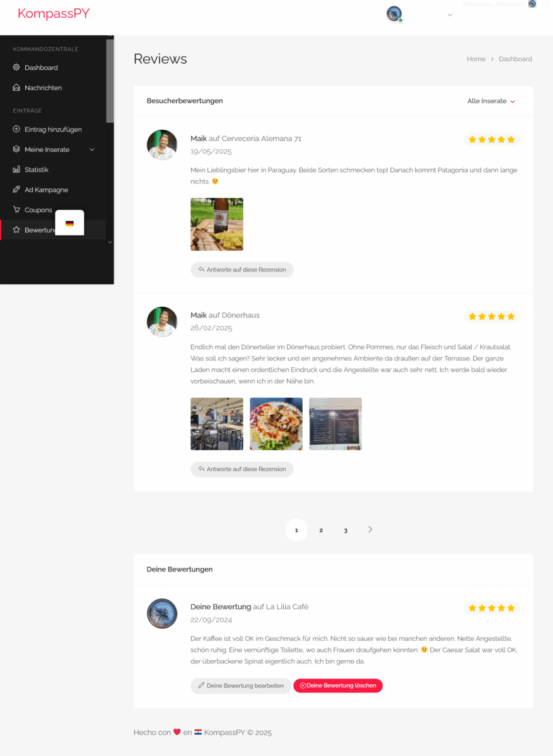Click Deine Bewertung löschen button

click(x=338, y=685)
